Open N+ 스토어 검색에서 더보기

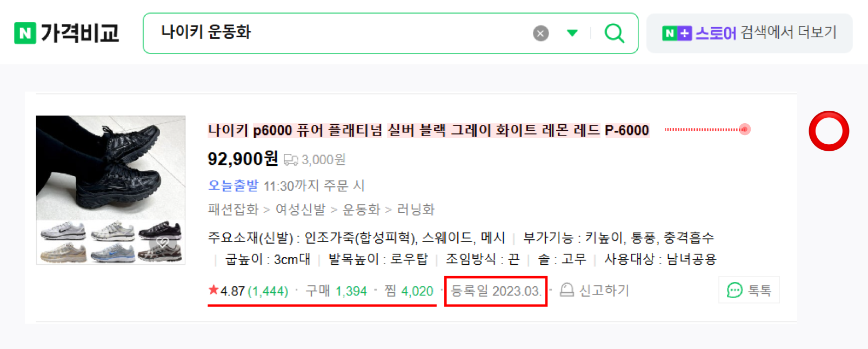click(x=749, y=33)
